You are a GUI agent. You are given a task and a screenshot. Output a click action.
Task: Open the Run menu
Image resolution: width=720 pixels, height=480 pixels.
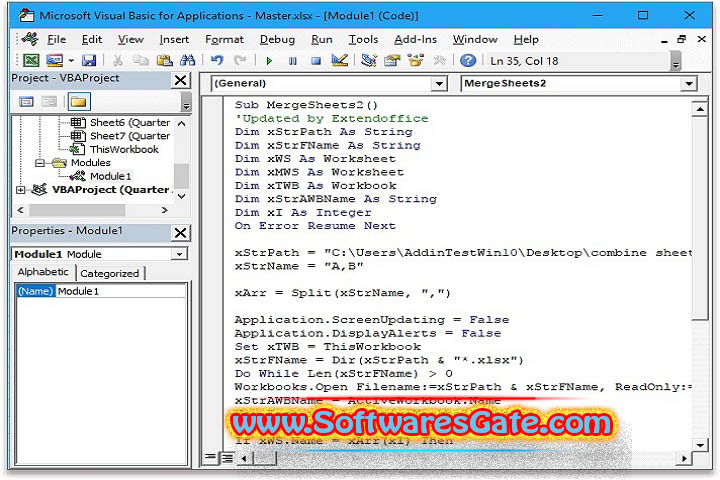(321, 40)
